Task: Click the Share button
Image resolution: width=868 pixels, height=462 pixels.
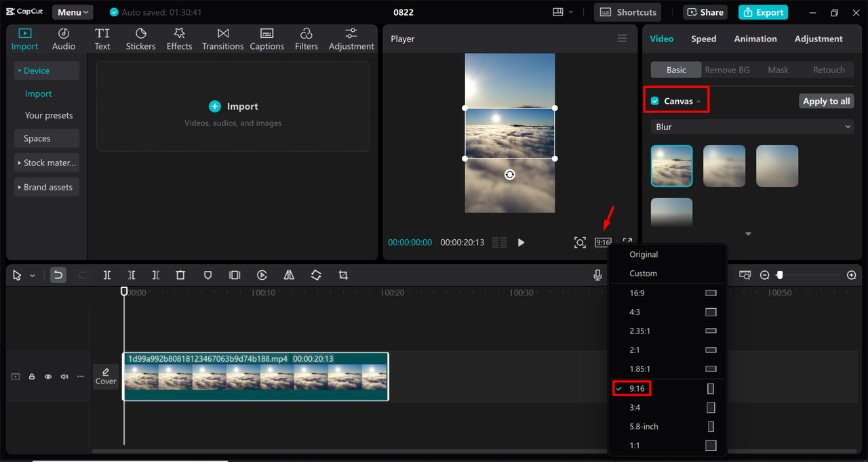Action: coord(705,12)
